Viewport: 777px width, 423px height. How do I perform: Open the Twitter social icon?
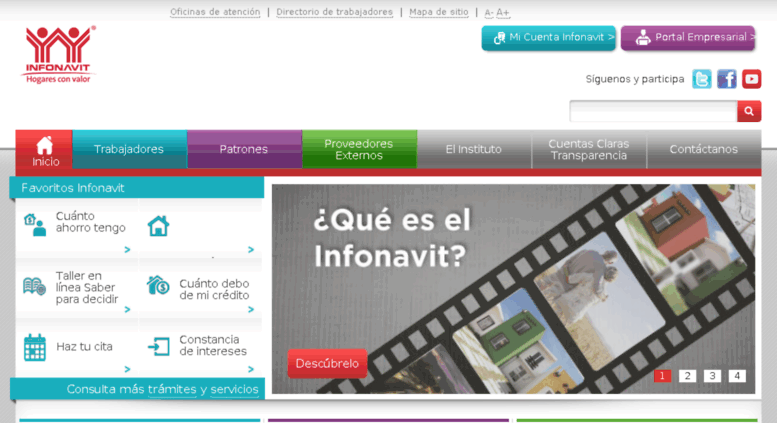[x=702, y=79]
